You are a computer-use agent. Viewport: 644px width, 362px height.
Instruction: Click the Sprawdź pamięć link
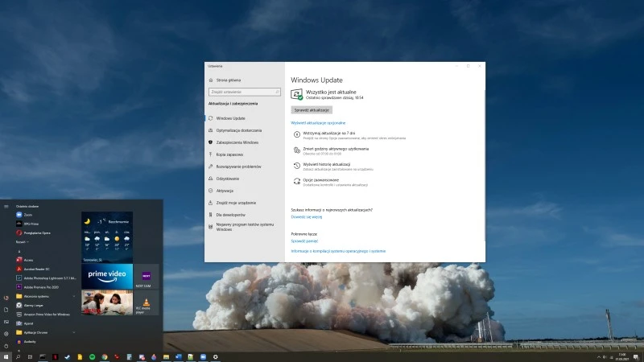pos(304,241)
